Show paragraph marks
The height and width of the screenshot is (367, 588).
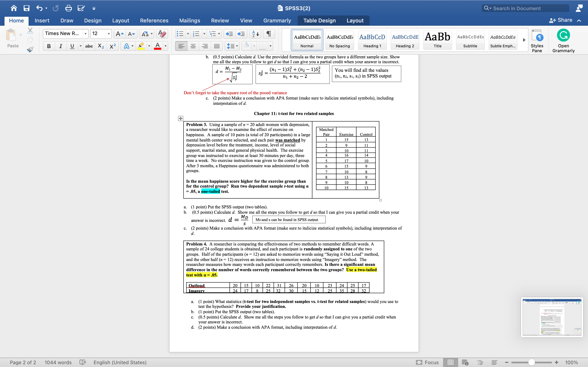pos(268,34)
